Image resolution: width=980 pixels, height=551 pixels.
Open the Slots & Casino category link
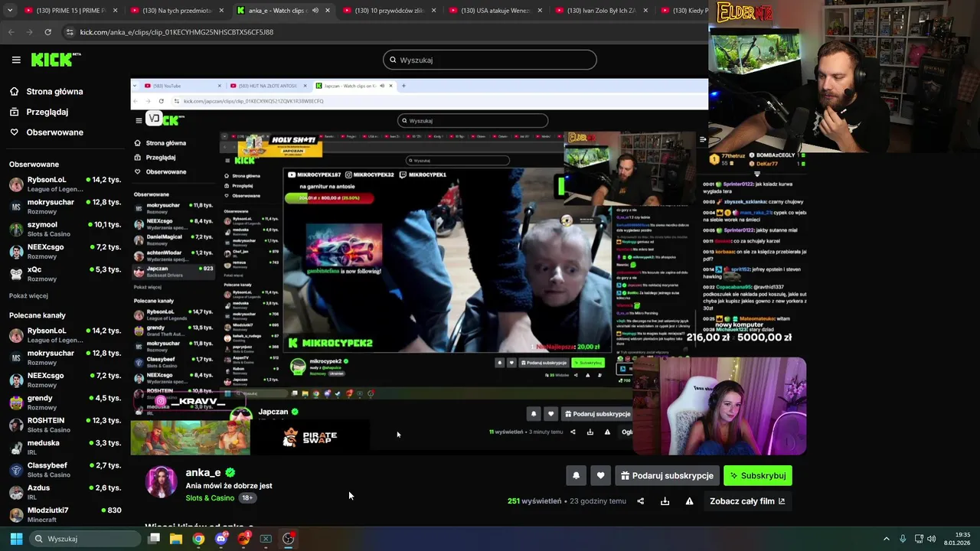pos(210,498)
